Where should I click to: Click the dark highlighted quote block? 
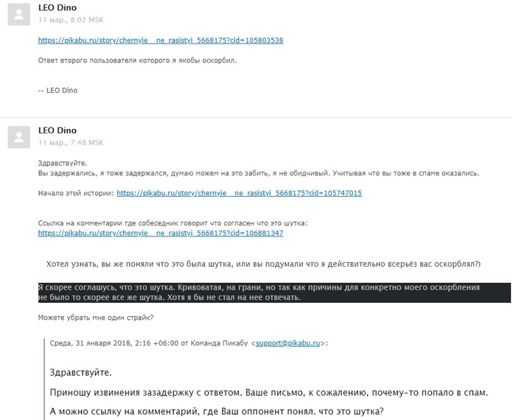[274, 293]
